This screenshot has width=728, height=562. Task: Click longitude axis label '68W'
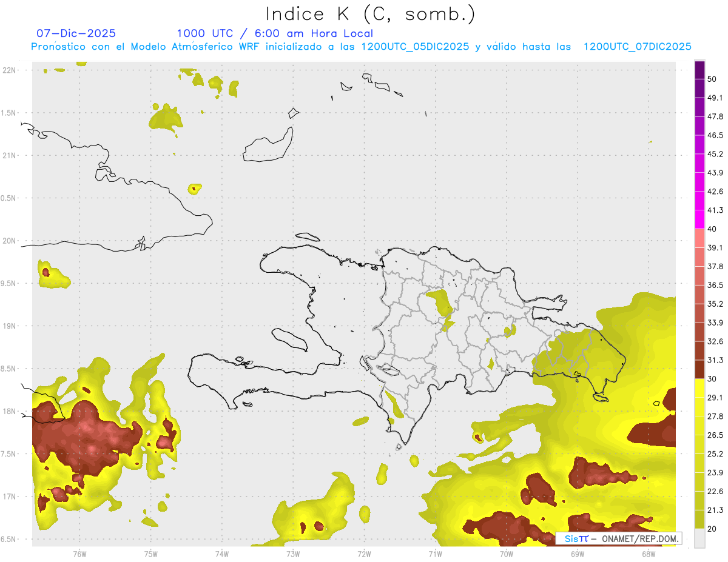pyautogui.click(x=649, y=554)
